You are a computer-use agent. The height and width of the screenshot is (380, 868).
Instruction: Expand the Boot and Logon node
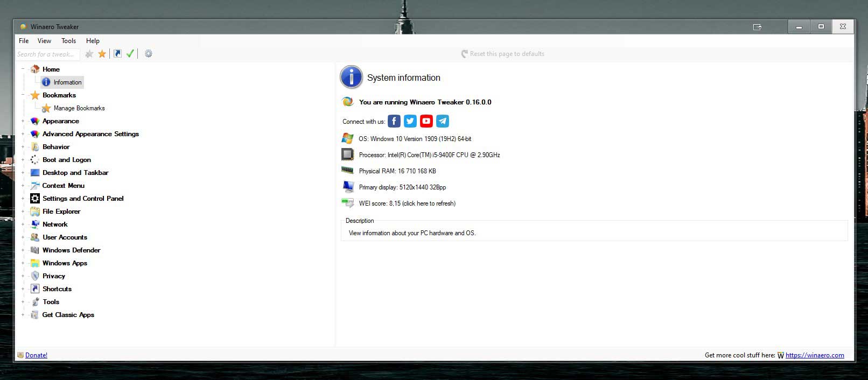pyautogui.click(x=23, y=160)
